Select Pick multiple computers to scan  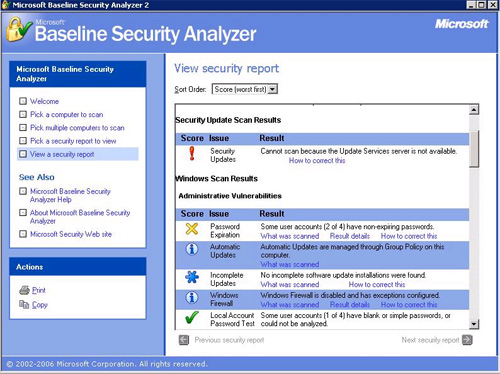pos(77,128)
